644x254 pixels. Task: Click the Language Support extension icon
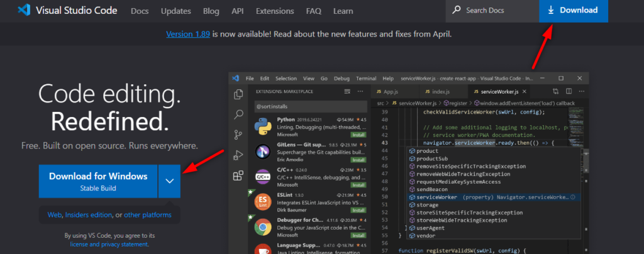[x=263, y=249]
